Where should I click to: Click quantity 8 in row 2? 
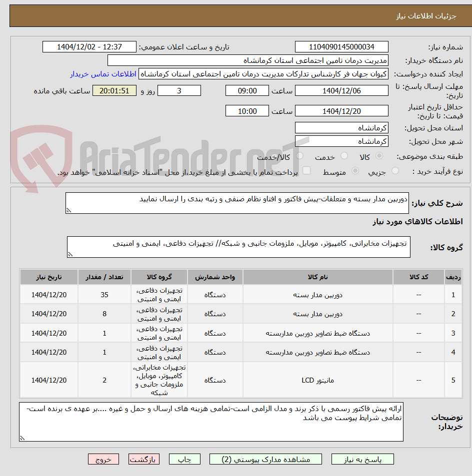(x=104, y=314)
